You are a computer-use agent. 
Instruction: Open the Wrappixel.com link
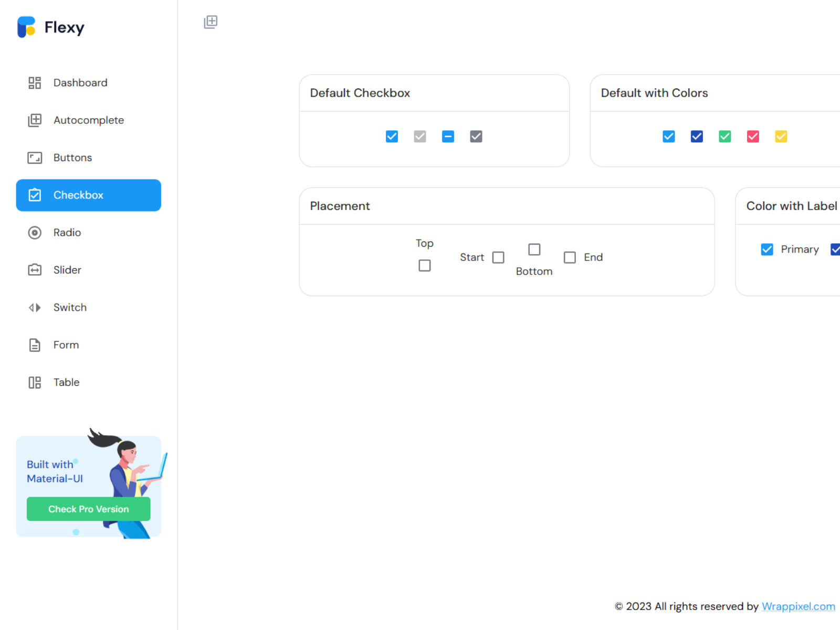(x=799, y=606)
